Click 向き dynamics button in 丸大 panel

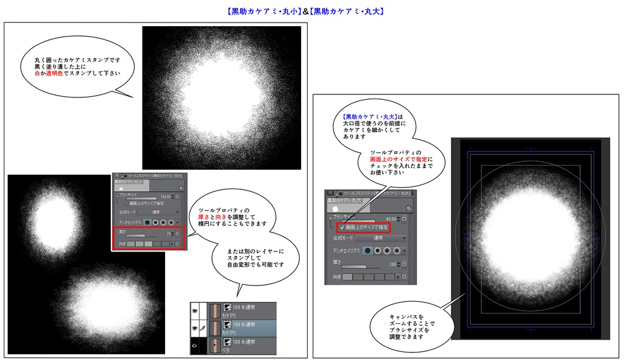pyautogui.click(x=405, y=277)
